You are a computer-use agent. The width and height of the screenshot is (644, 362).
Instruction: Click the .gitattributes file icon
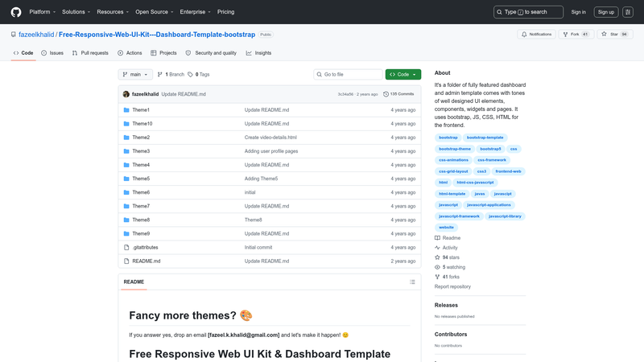tap(126, 248)
